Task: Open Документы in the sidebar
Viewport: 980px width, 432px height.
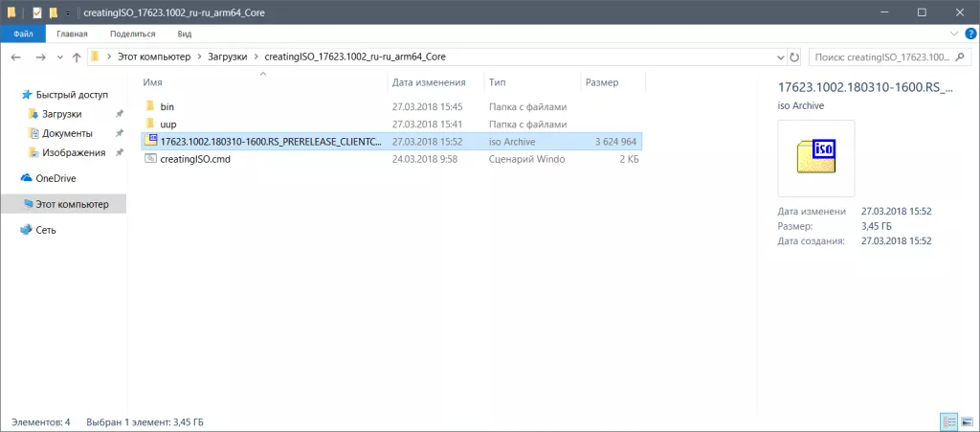Action: point(68,133)
